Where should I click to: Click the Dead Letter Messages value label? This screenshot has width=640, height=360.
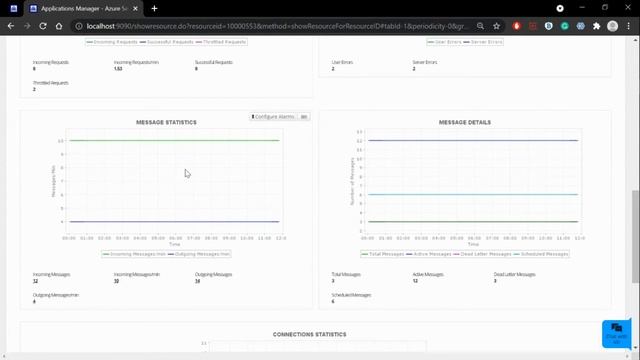[514, 274]
